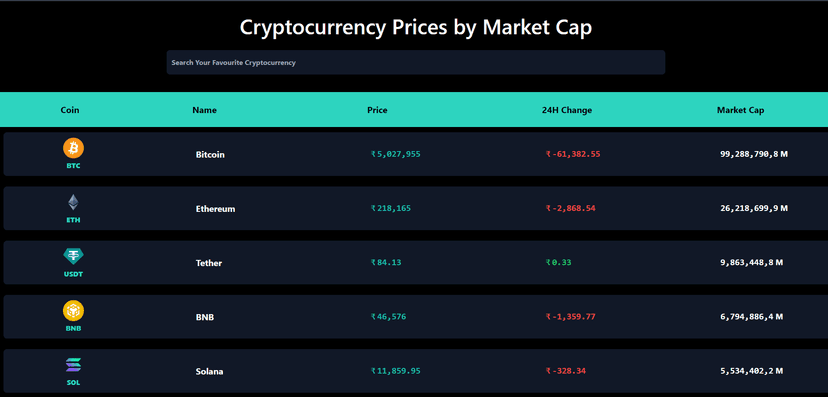Click the Coin column header

click(x=70, y=110)
